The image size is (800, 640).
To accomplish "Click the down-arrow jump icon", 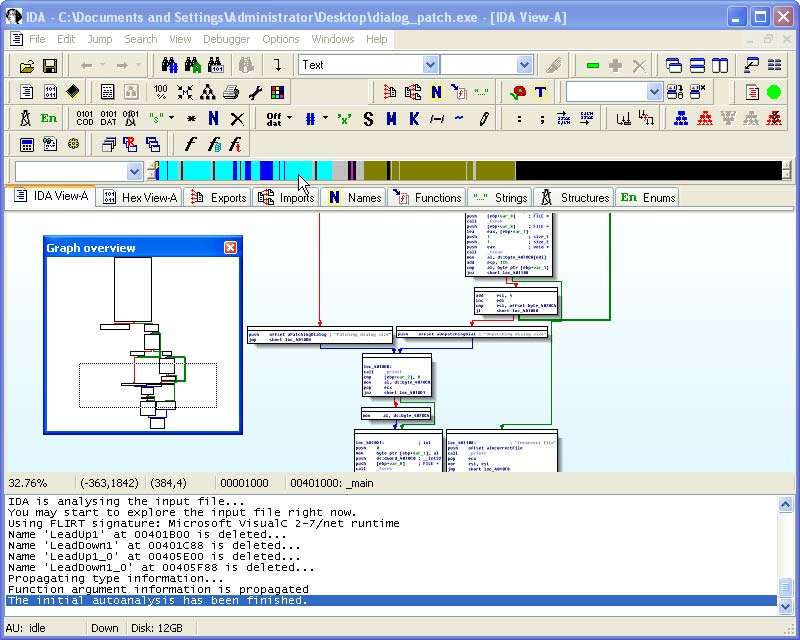I will coord(277,65).
